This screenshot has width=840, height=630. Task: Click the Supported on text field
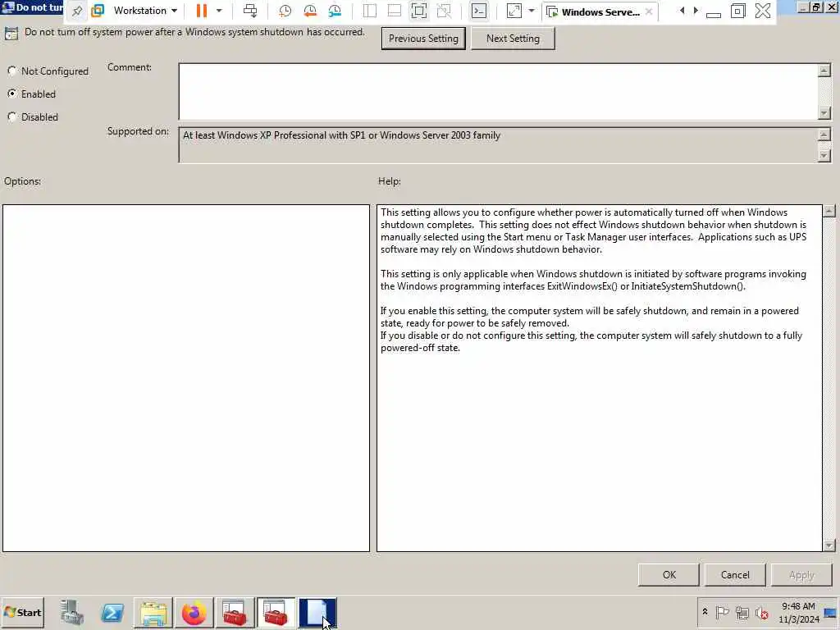pyautogui.click(x=498, y=144)
